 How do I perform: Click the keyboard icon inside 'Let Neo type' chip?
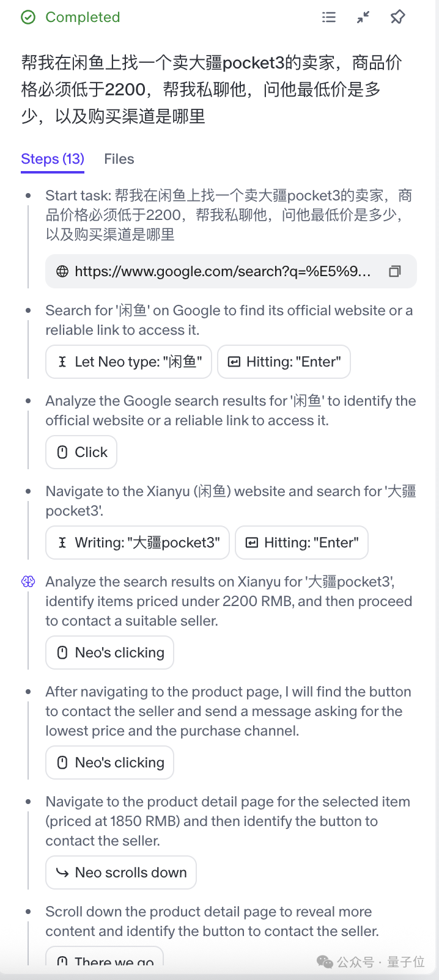pyautogui.click(x=61, y=362)
